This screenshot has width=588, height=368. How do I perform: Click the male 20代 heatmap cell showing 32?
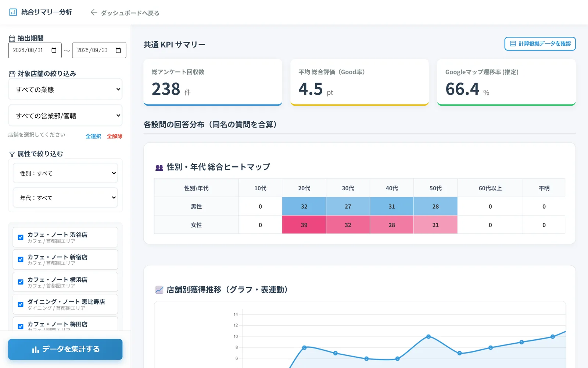304,206
